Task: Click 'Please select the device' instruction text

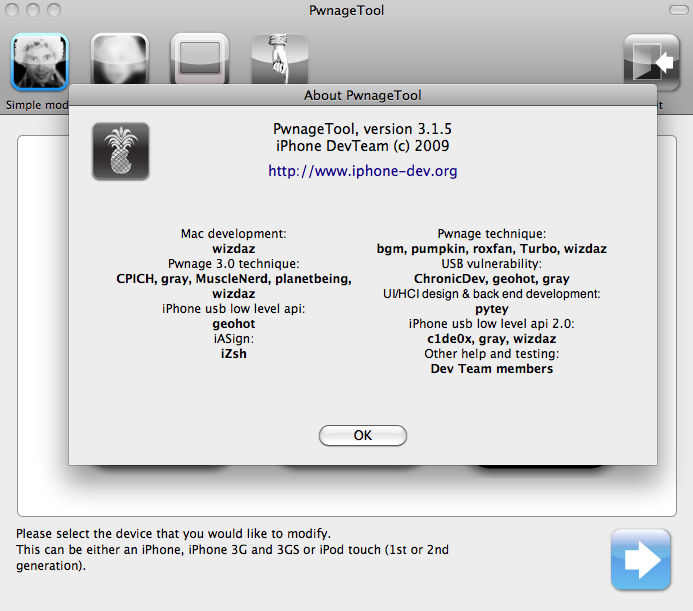Action: coord(173,534)
